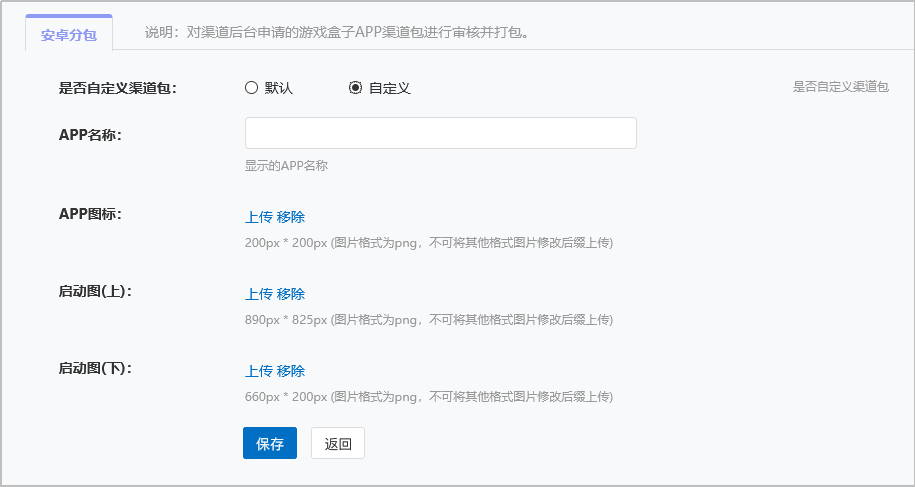
Task: Click the 是否自定义渠道包 bold field label
Action: pos(118,88)
